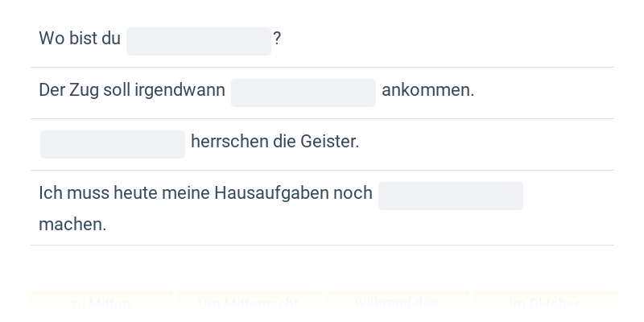Screen dimensions: 644x322
Task: Choose the 'zu Mittag' word chip
Action: 101,304
